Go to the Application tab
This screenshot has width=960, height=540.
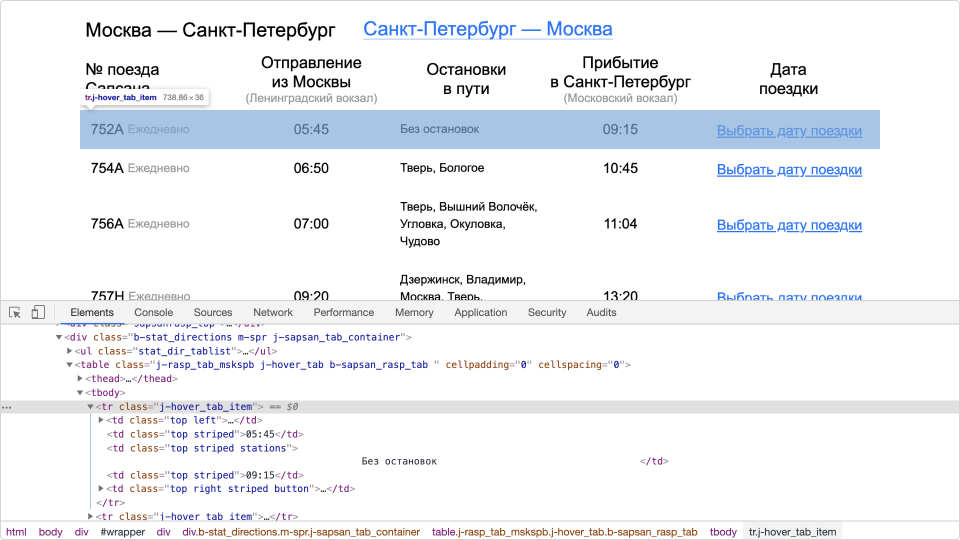coord(480,312)
